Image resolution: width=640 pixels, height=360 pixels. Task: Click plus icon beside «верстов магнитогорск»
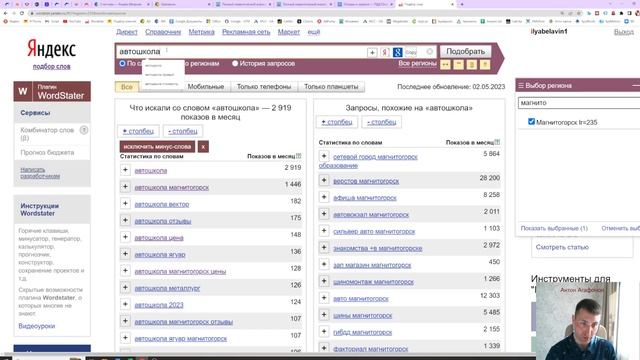pos(324,180)
